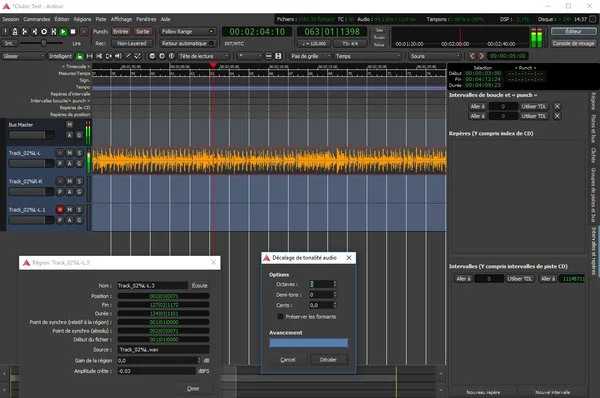This screenshot has height=398, width=600.
Task: Click Écoute button in region dialog
Action: pos(199,285)
